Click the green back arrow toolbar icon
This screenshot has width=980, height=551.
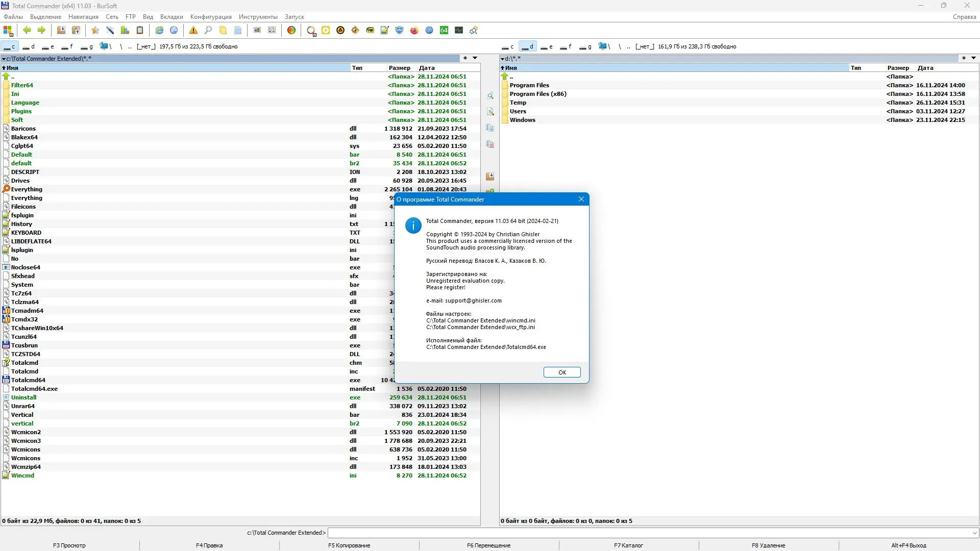(27, 30)
